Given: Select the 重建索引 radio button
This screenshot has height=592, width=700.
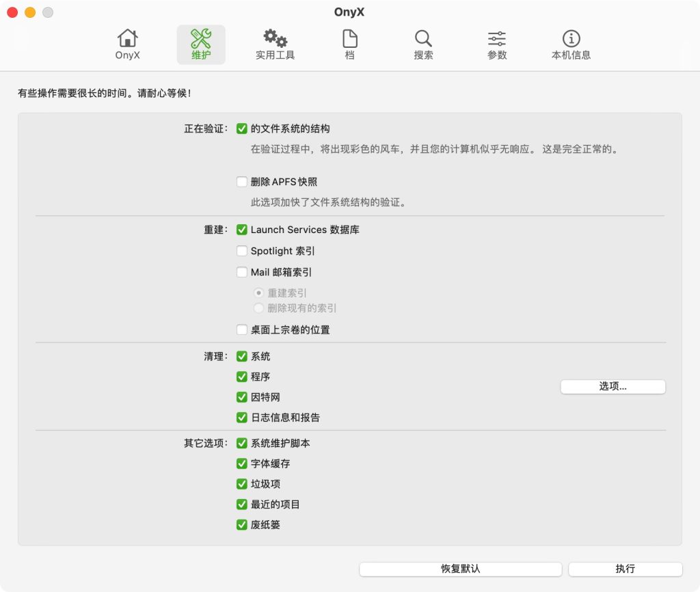Looking at the screenshot, I should point(258,293).
